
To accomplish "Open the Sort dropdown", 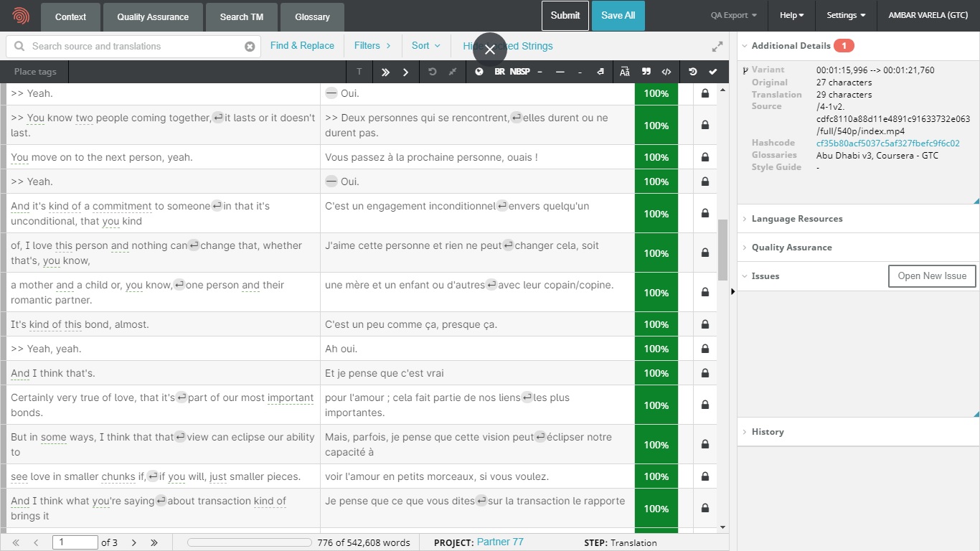I will 425,46.
